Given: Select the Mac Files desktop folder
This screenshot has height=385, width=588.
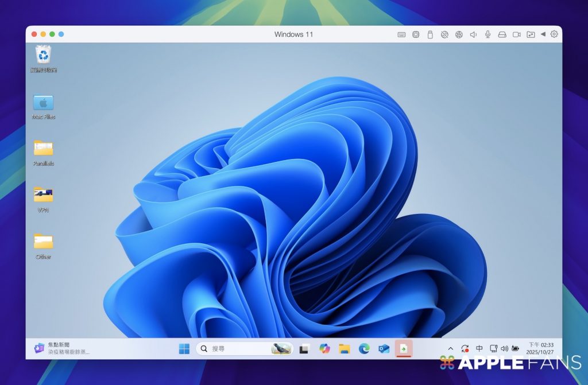Looking at the screenshot, I should [43, 103].
